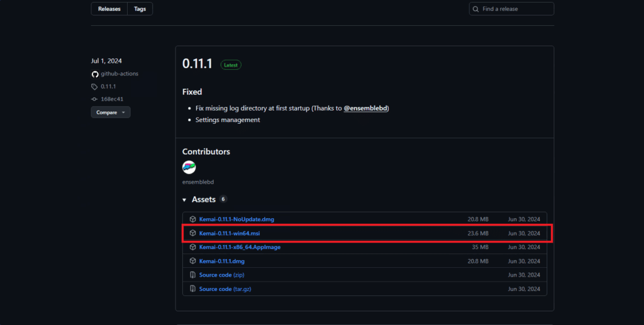Select the Releases tab

click(109, 9)
